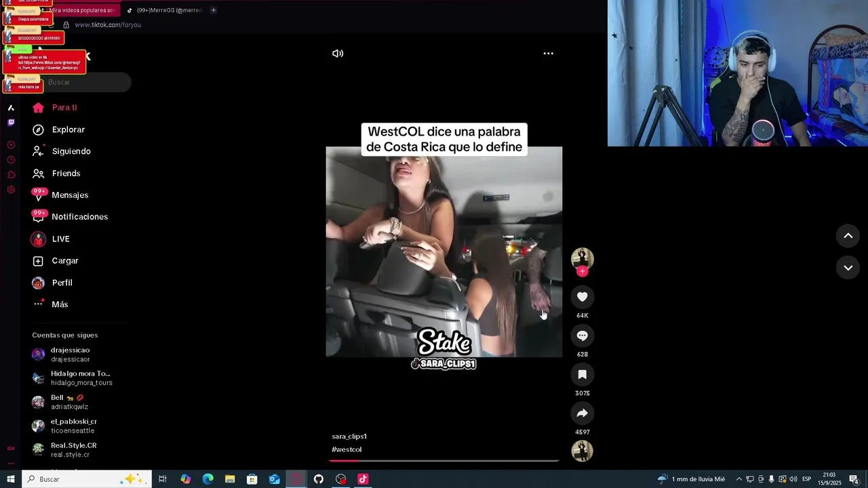Open GitHub Desktop from the taskbar
Viewport: 868px width, 488px height.
pyautogui.click(x=319, y=479)
